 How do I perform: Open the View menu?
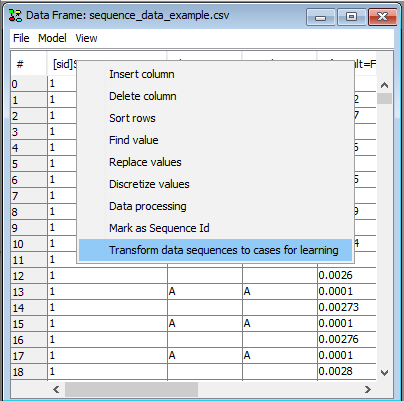coord(86,38)
